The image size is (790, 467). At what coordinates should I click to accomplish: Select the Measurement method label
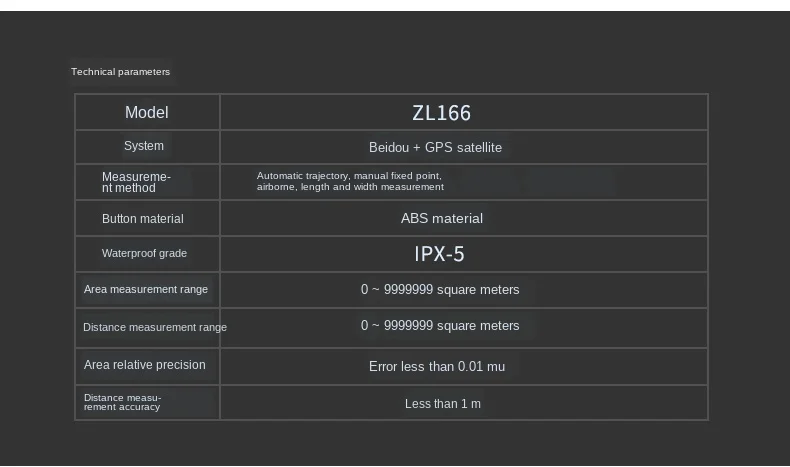[137, 182]
